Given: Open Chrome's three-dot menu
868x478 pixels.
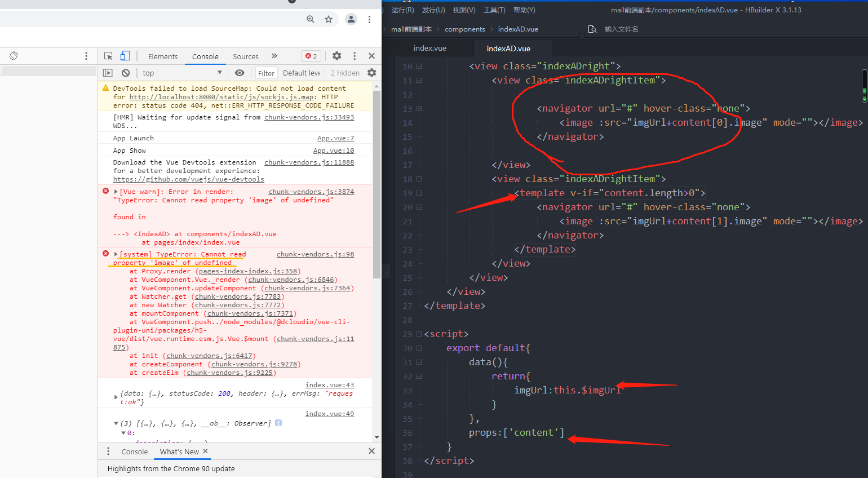Looking at the screenshot, I should (x=369, y=19).
